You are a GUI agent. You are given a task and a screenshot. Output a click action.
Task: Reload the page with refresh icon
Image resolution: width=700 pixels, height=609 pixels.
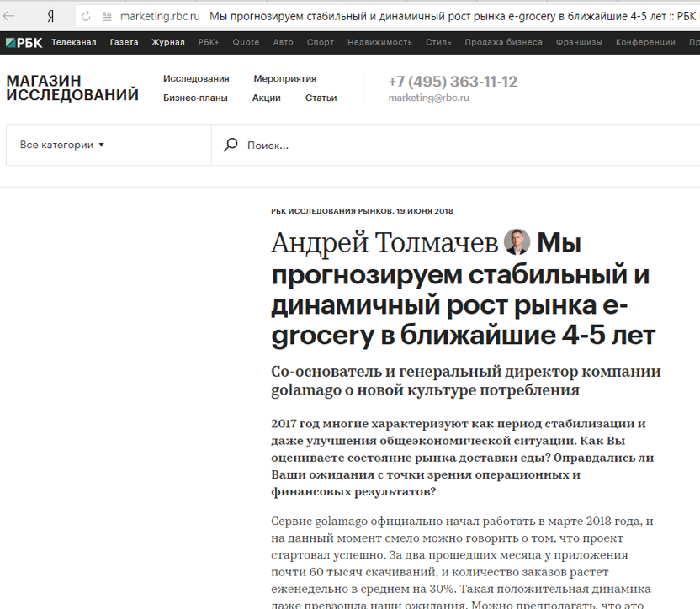86,17
